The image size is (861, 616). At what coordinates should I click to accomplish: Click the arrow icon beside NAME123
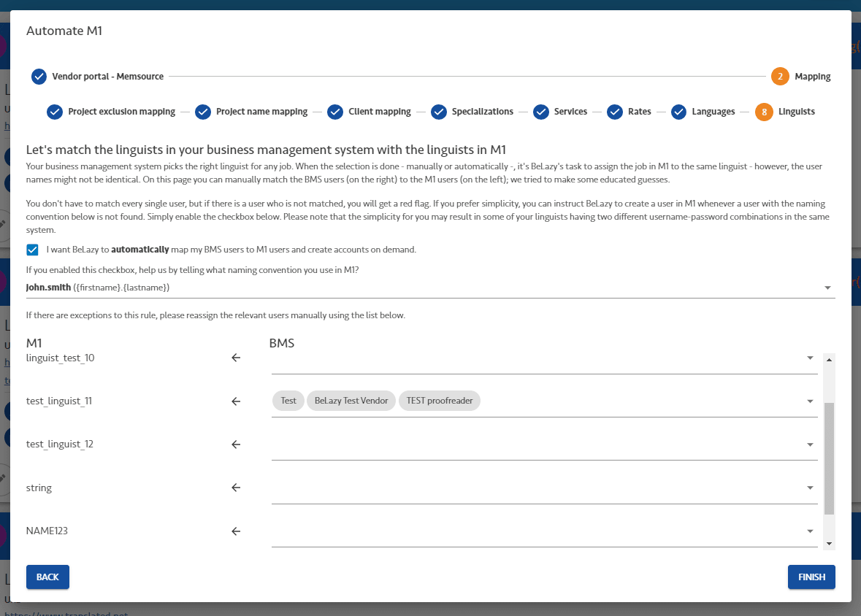coord(236,531)
